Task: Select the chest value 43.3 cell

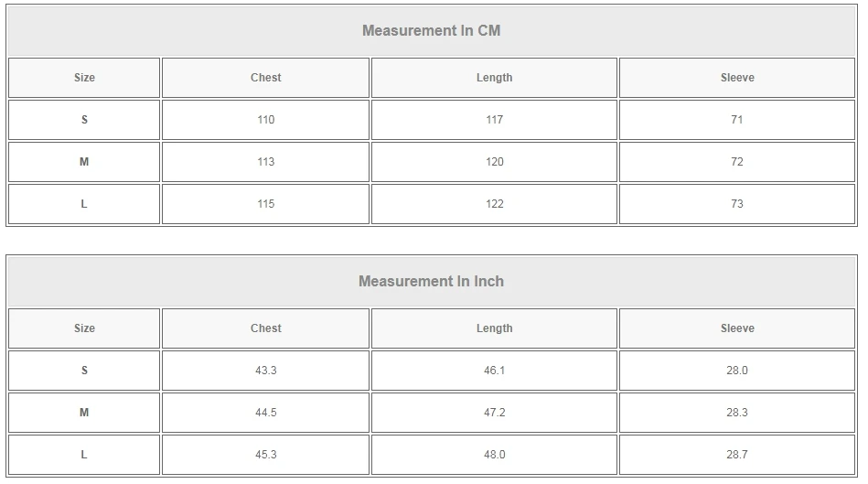Action: click(x=266, y=371)
